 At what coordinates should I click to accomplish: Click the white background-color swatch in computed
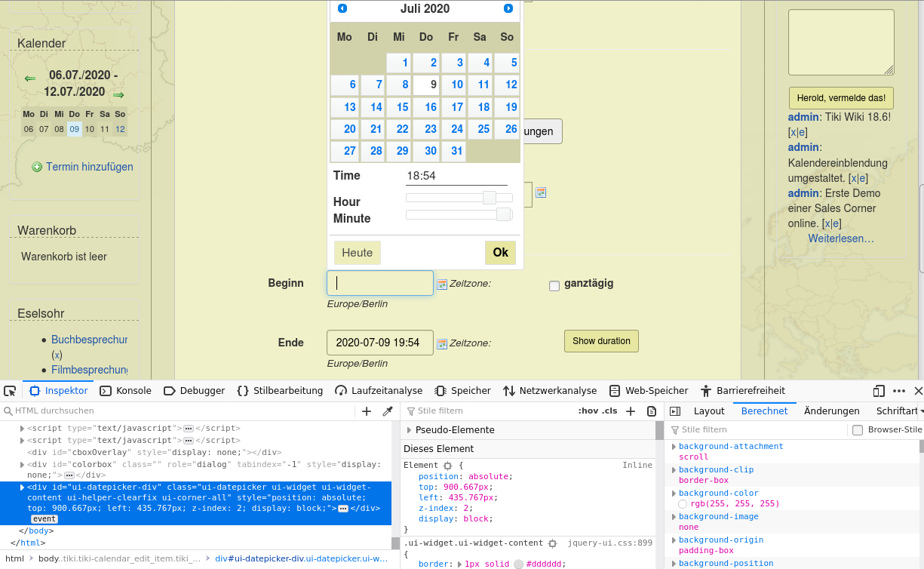pos(683,504)
